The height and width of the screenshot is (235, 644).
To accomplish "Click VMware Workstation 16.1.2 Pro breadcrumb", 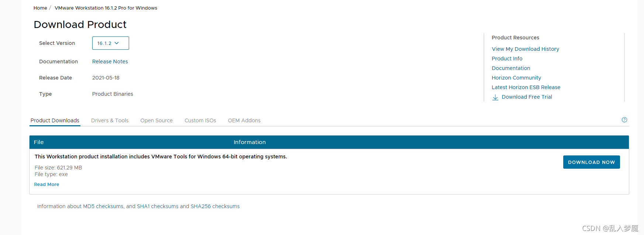I will (106, 8).
